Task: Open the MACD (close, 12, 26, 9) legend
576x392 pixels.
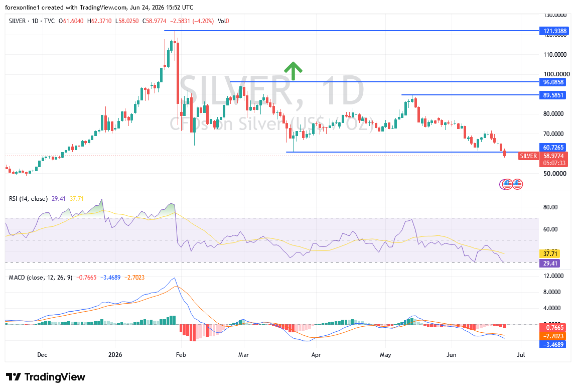Action: click(x=41, y=278)
